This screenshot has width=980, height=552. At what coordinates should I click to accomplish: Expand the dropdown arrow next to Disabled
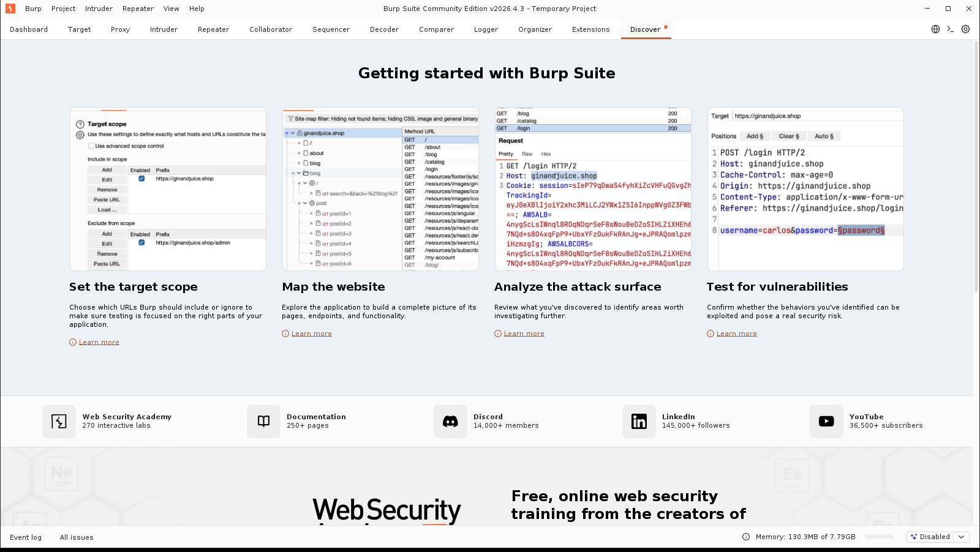pyautogui.click(x=962, y=537)
